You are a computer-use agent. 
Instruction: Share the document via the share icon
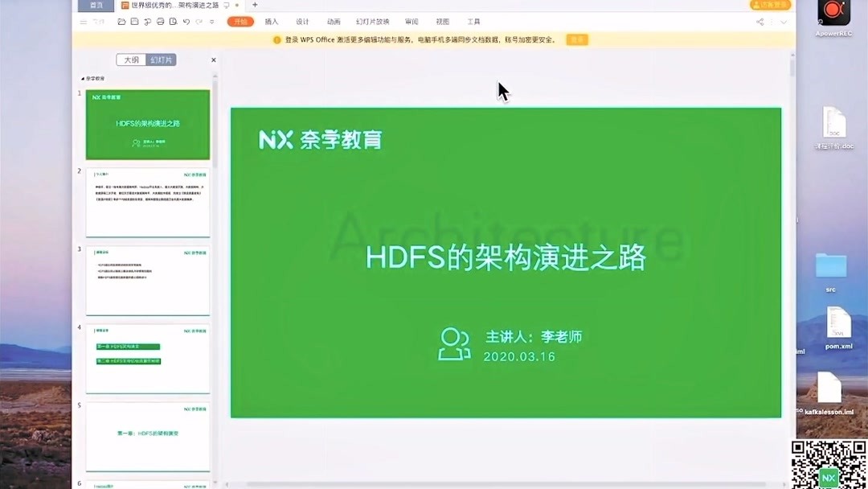click(760, 22)
